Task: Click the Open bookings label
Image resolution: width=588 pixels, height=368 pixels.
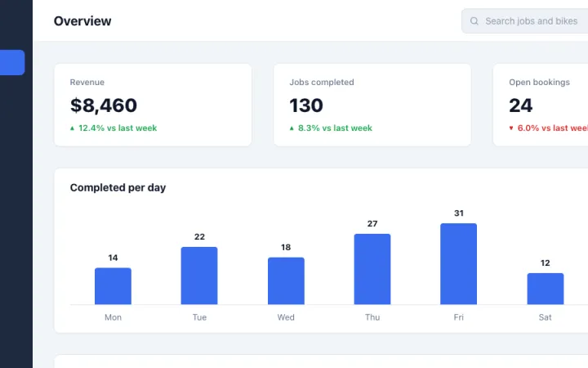Action: 539,83
